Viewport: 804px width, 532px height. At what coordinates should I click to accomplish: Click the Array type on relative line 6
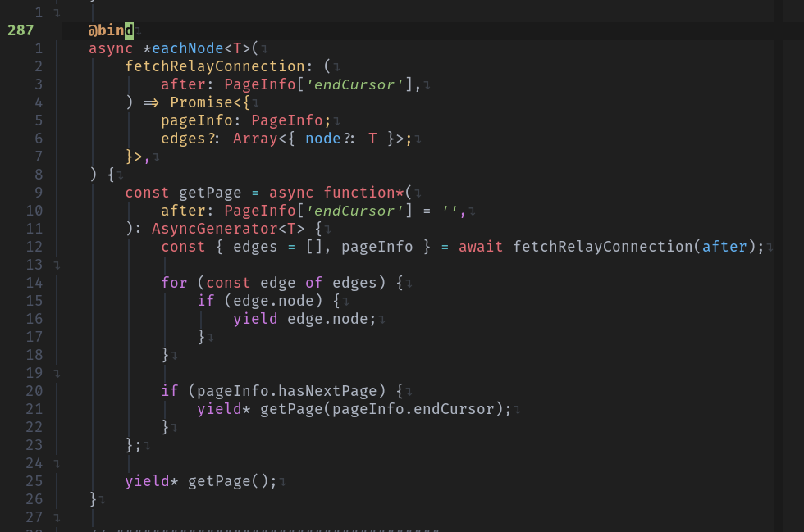click(x=255, y=139)
